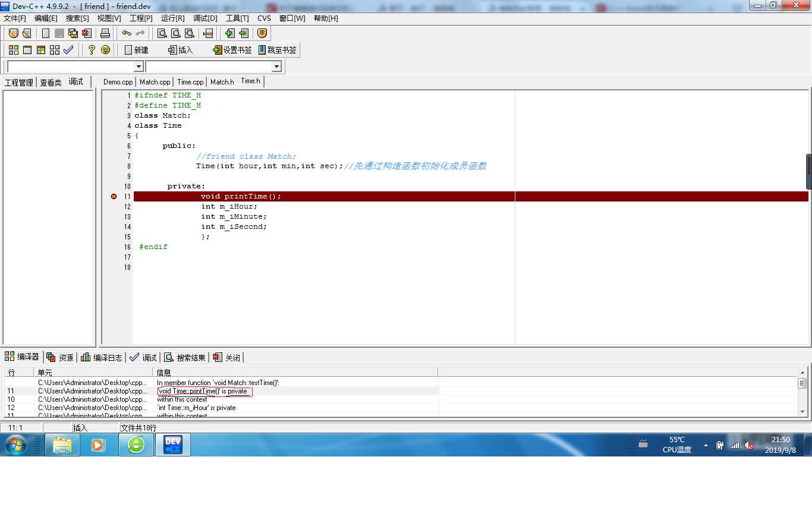This screenshot has width=812, height=526.
Task: Toggle the breakpoint marker on line 11
Action: click(114, 196)
